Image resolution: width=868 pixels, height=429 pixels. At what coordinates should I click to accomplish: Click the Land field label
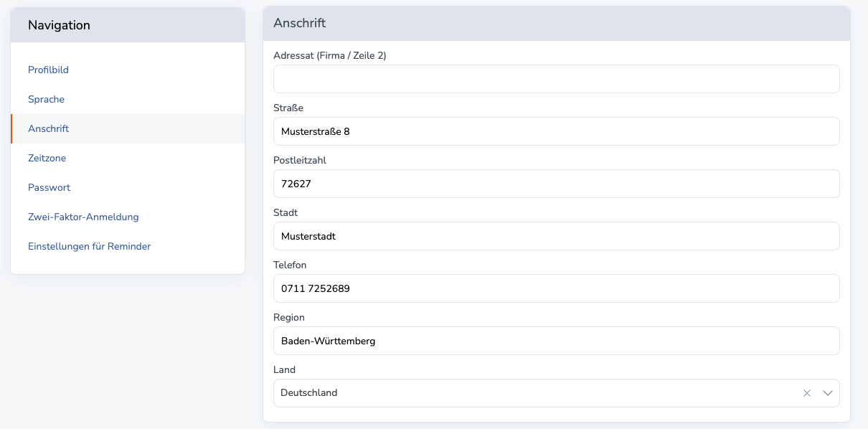[284, 370]
